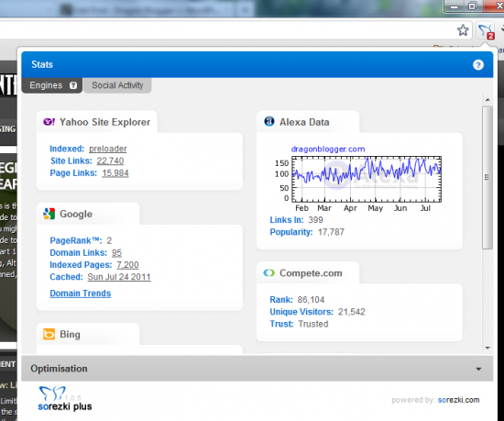Click Trust value Trusted
This screenshot has height=421, width=504.
(313, 324)
